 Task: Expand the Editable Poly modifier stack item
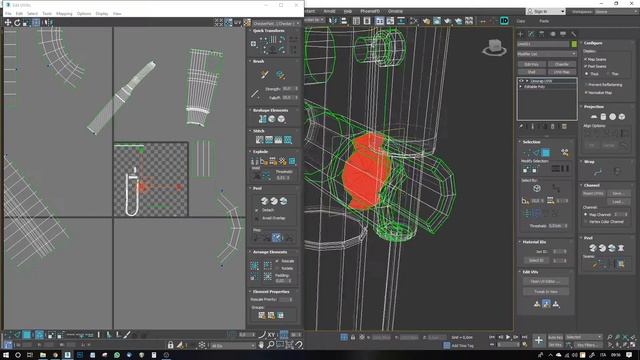[x=521, y=87]
